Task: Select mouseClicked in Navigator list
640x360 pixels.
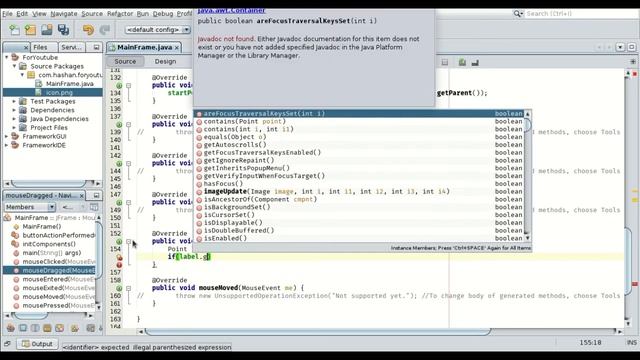Action: click(x=58, y=262)
